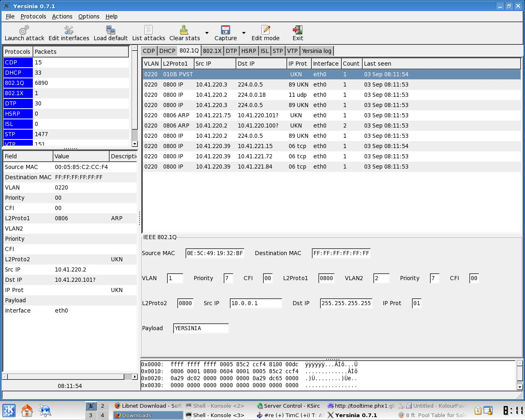Switch to the CDP tab
Image resolution: width=525 pixels, height=420 pixels.
pyautogui.click(x=149, y=51)
